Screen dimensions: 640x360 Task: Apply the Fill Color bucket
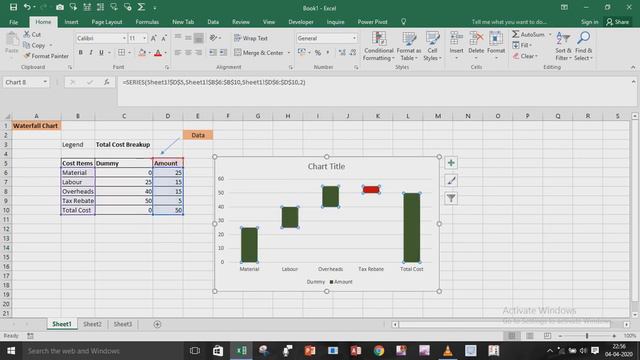point(142,52)
